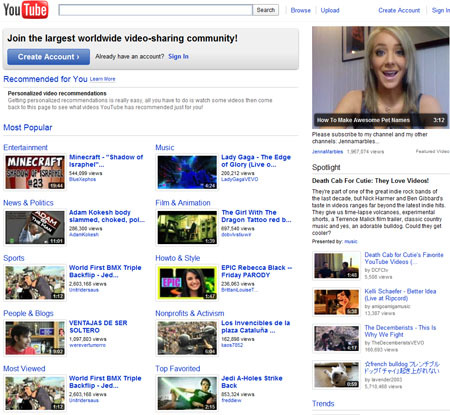Open the Music category
This screenshot has height=415, width=450.
tap(165, 147)
